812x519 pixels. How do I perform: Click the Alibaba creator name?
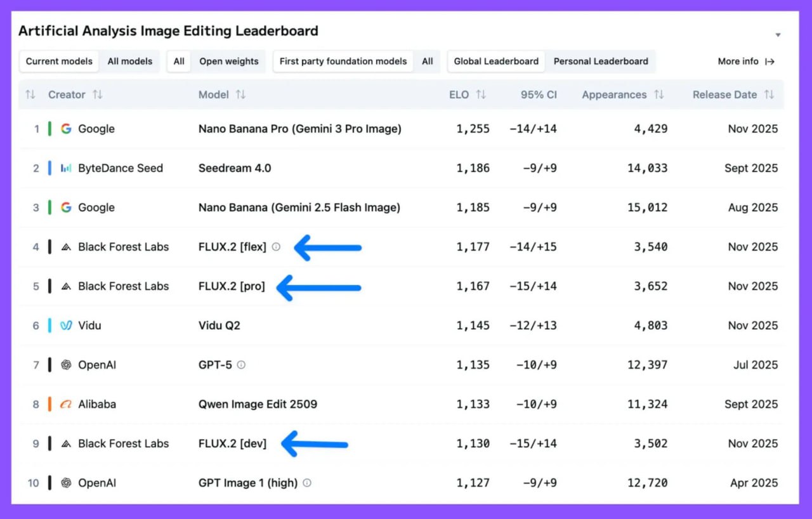pyautogui.click(x=97, y=404)
